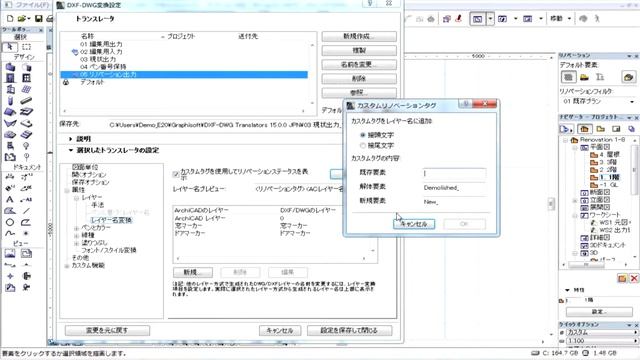
Task: Click the 解体要素 field containing Demolished_
Action: click(x=454, y=188)
